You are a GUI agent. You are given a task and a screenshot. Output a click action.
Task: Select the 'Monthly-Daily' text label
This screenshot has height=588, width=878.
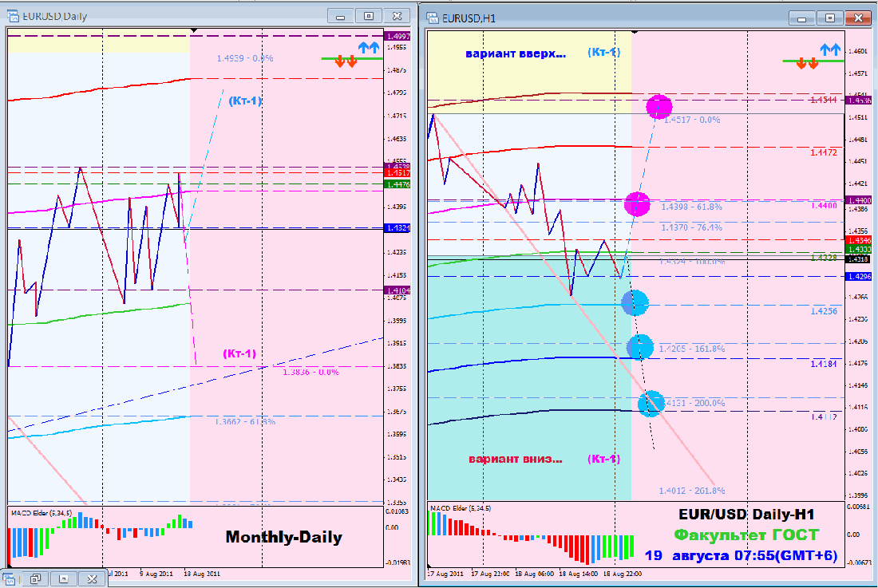coord(284,537)
